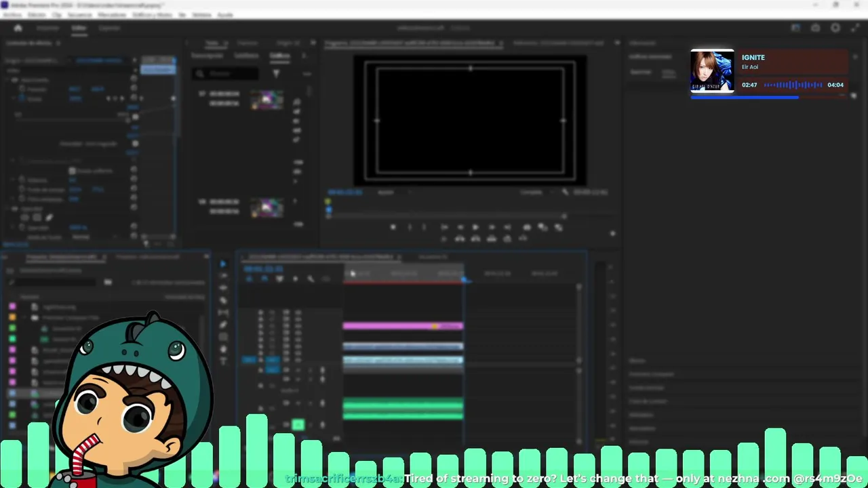Viewport: 868px width, 488px height.
Task: Open the Marcadores menu
Action: [x=112, y=14]
